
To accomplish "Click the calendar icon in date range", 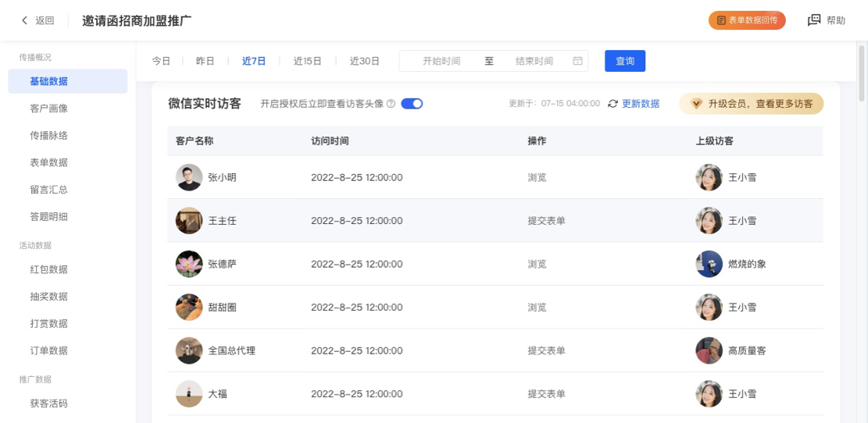I will coord(577,61).
